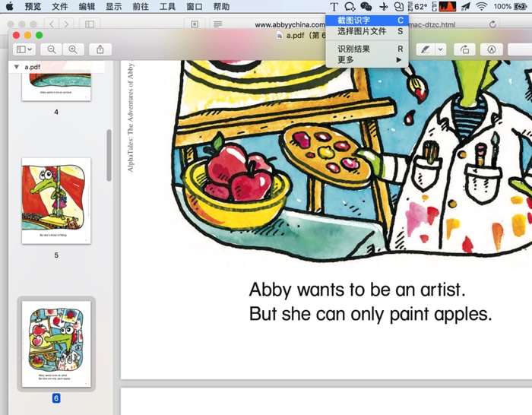
Task: Open the highlight color dropdown arrow
Action: click(x=440, y=49)
